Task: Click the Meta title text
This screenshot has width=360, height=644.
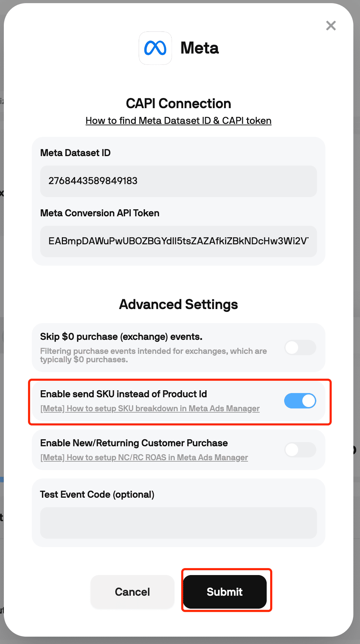Action: click(x=200, y=48)
